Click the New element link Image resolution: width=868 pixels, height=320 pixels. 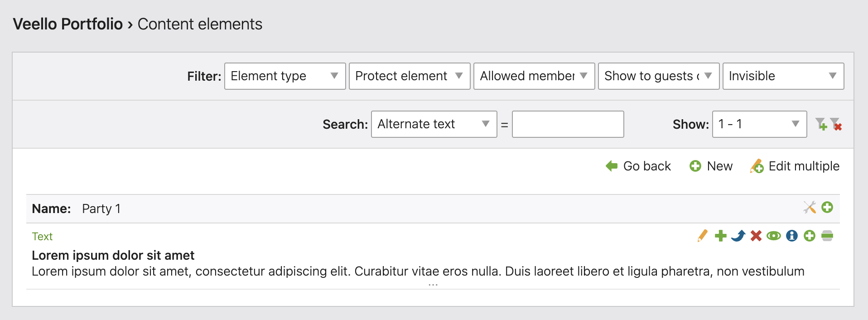[711, 166]
